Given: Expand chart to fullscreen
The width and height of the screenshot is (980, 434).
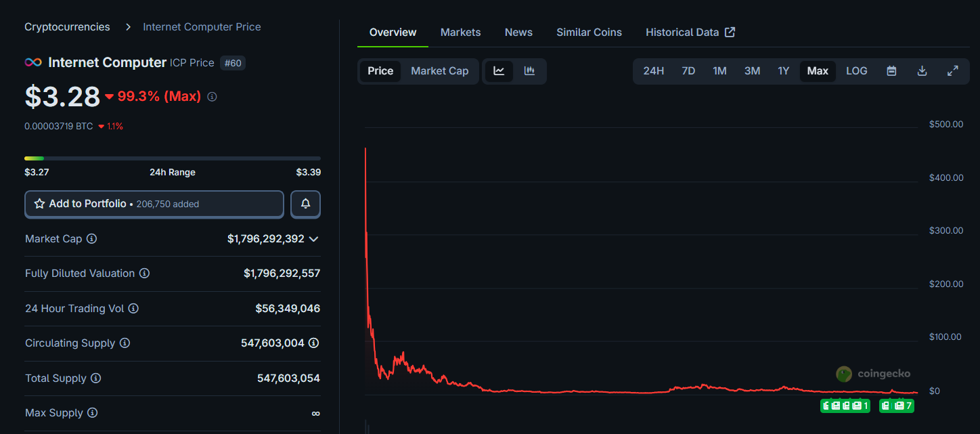Looking at the screenshot, I should pyautogui.click(x=952, y=71).
